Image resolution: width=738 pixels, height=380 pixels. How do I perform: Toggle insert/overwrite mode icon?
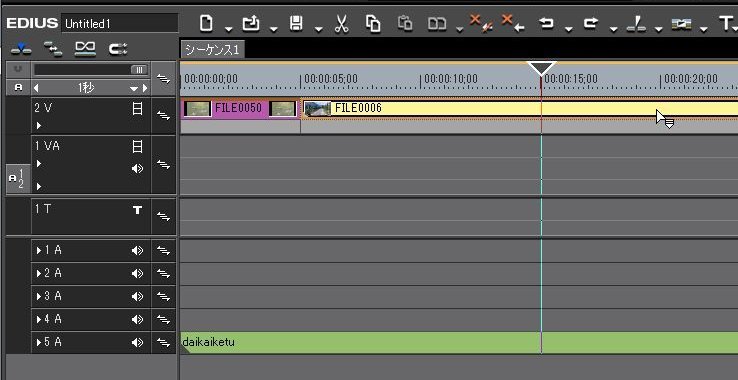click(21, 48)
